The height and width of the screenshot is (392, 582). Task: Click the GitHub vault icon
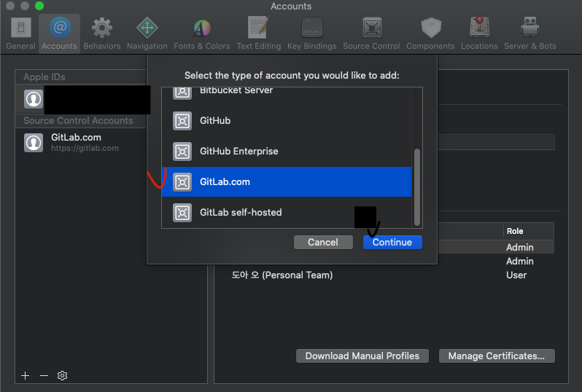pyautogui.click(x=182, y=121)
